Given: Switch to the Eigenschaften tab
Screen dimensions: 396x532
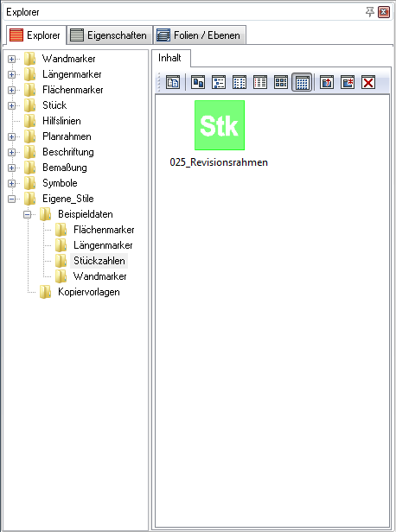Looking at the screenshot, I should (109, 35).
